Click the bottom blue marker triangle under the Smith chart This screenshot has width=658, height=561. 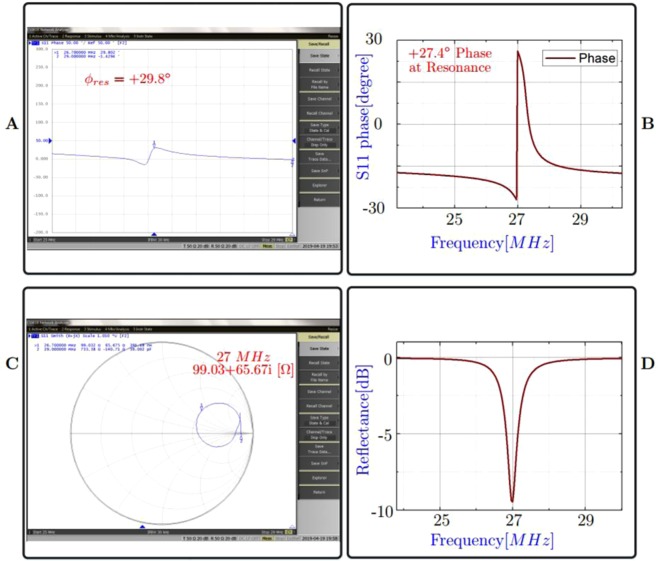click(142, 526)
